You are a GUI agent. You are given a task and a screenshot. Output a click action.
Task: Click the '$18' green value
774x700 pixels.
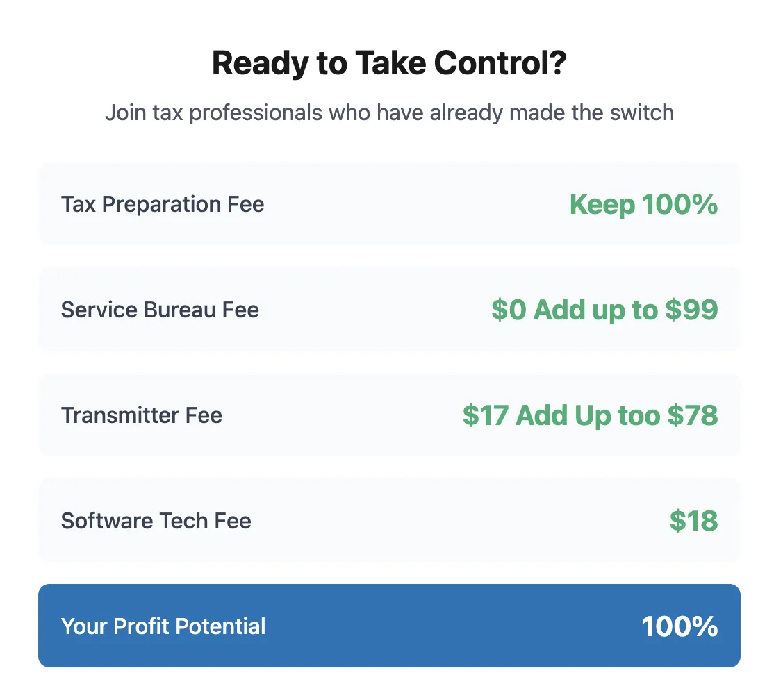(694, 521)
